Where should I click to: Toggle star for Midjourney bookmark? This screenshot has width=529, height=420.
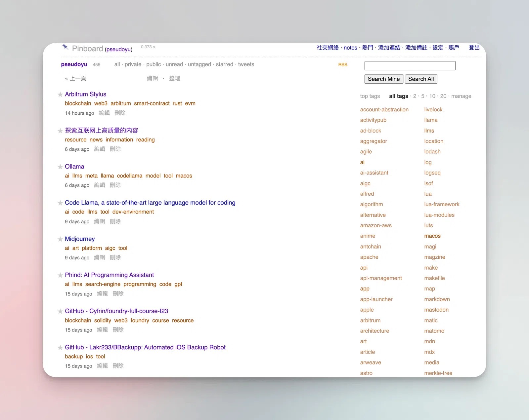60,239
